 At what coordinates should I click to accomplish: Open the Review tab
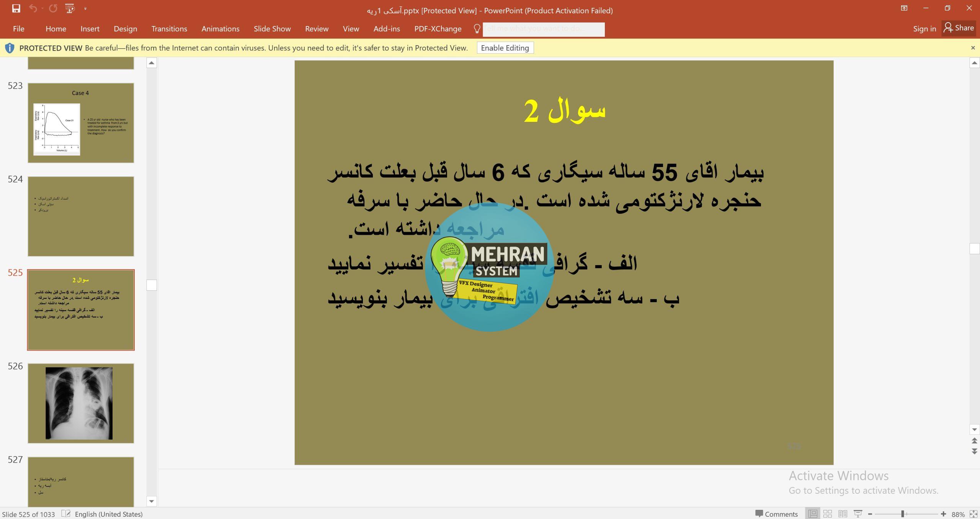click(x=317, y=29)
